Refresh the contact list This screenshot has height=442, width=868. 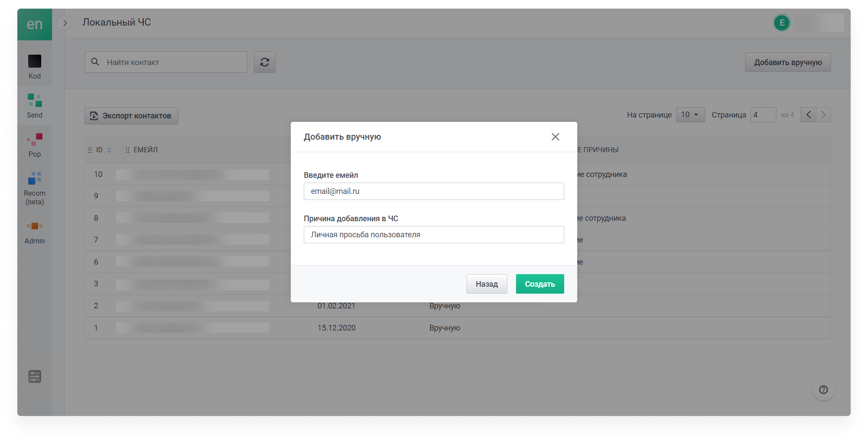pyautogui.click(x=265, y=62)
